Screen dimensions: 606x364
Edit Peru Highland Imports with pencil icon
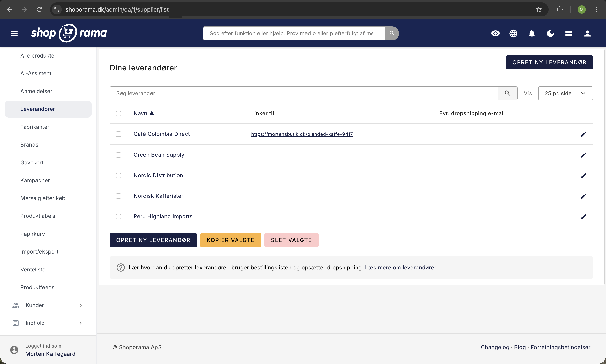583,217
